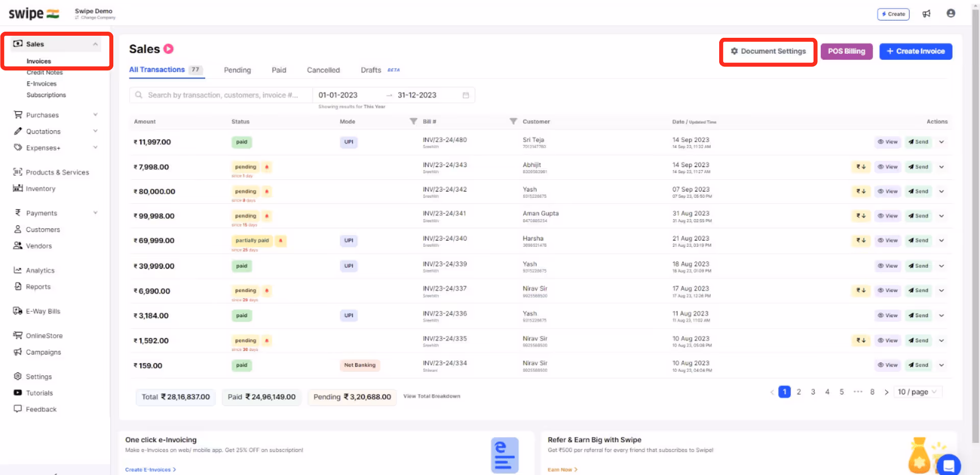Record payment icon for INV/23-24/340

pos(861,241)
